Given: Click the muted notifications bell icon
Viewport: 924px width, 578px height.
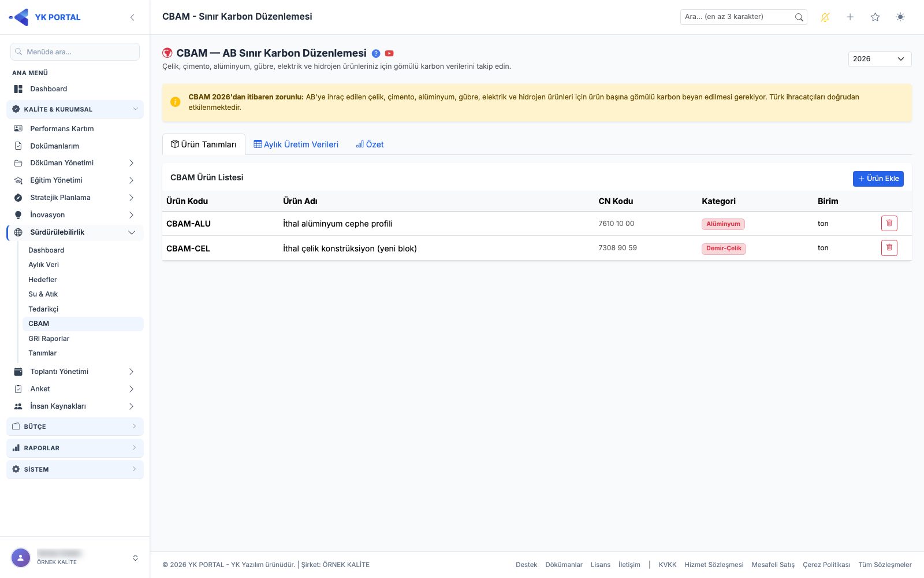Looking at the screenshot, I should tap(825, 17).
